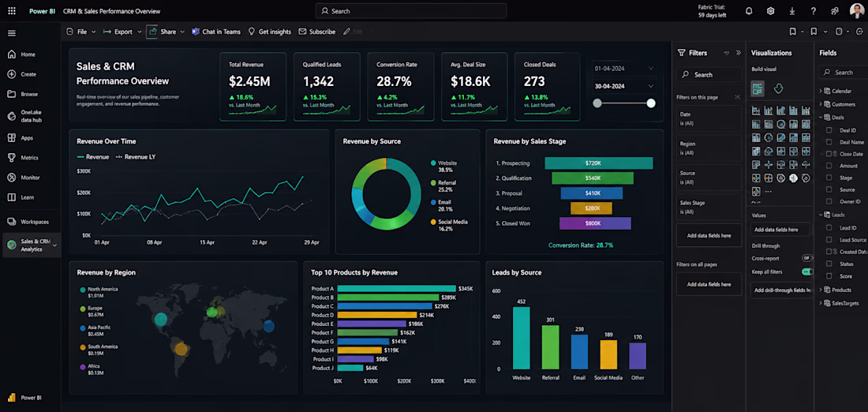Click the Fields pane search field

[x=843, y=73]
